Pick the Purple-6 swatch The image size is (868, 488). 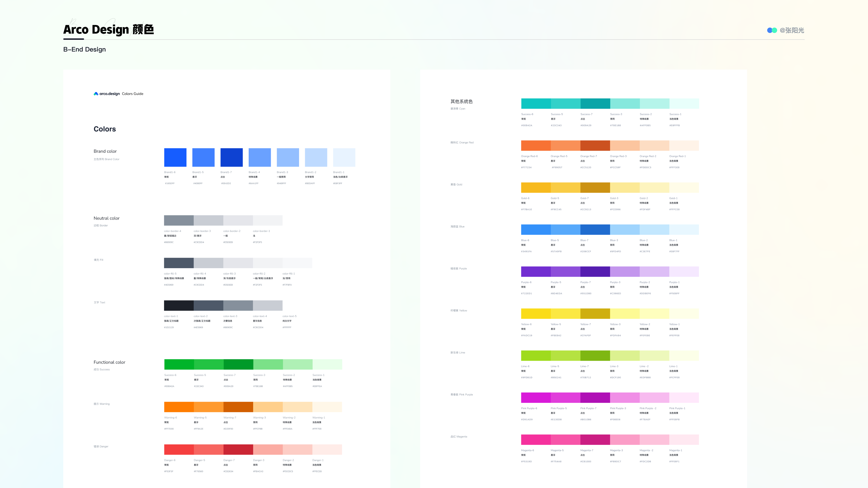click(x=536, y=271)
